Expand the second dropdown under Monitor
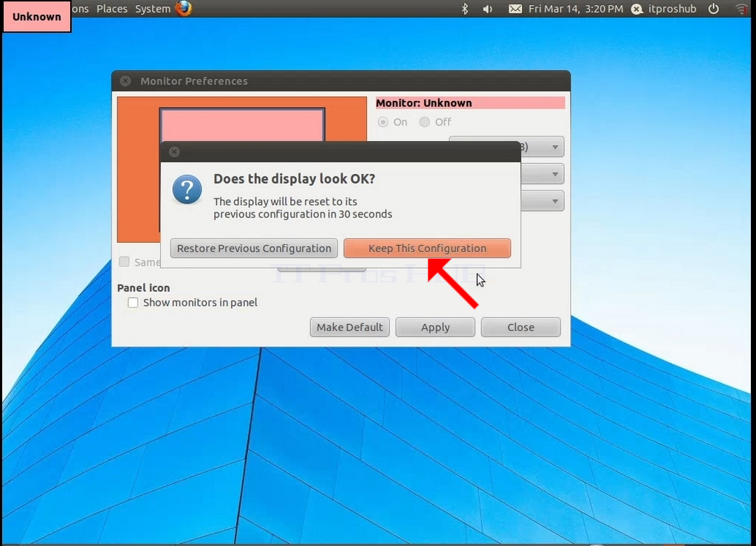The image size is (756, 546). [555, 174]
